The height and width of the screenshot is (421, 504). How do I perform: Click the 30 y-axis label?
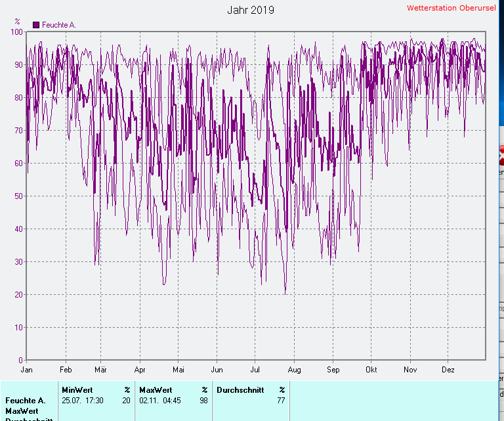(x=18, y=262)
